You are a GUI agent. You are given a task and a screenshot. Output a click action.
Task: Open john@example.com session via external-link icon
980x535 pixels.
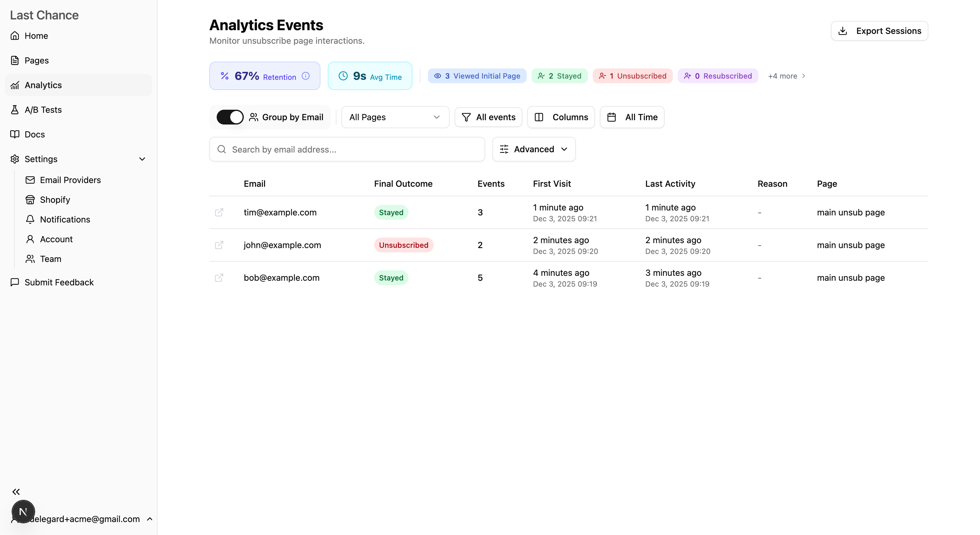pos(219,245)
